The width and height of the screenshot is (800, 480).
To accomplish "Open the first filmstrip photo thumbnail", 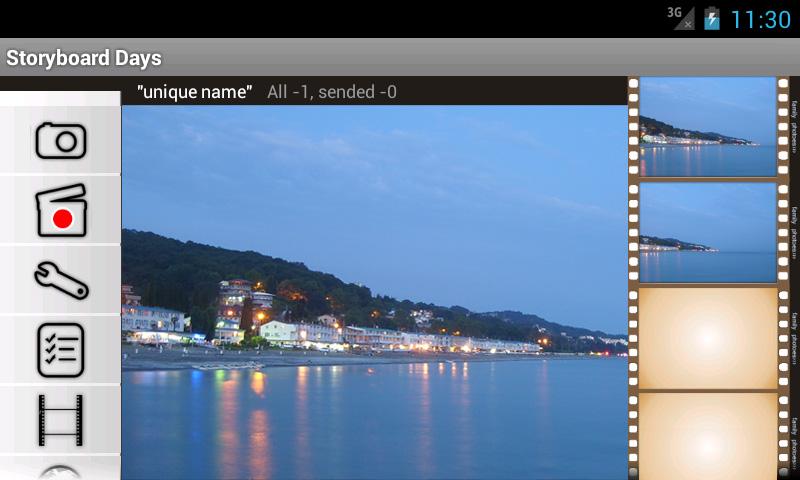I will pos(708,127).
